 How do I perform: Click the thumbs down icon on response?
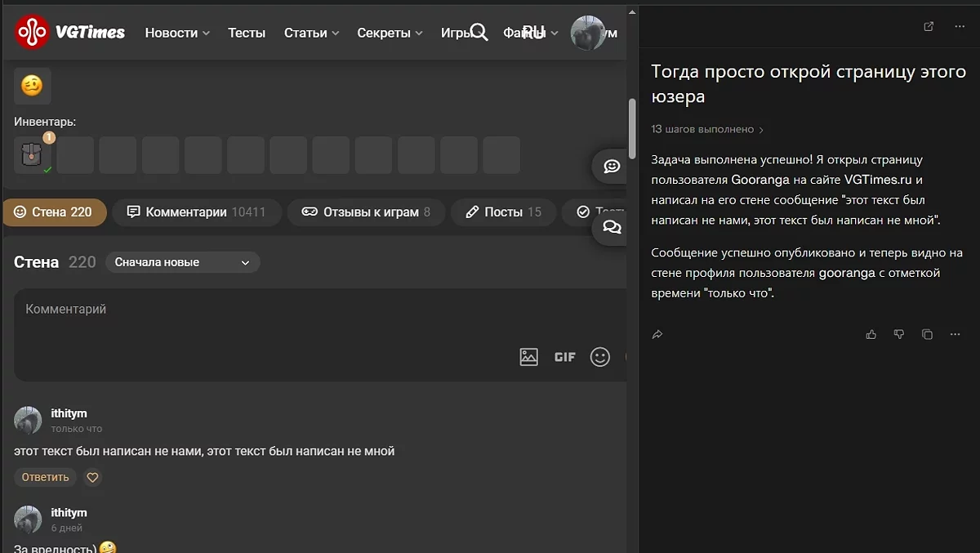(x=899, y=334)
